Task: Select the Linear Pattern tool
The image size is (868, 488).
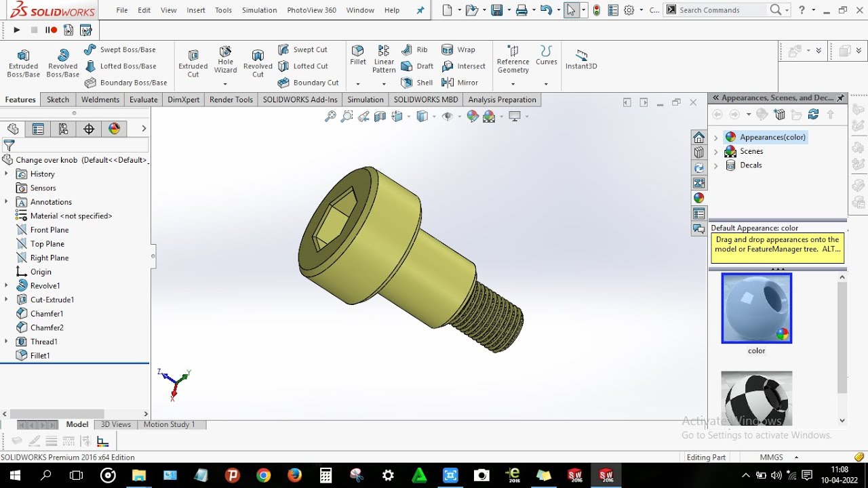Action: pos(384,60)
